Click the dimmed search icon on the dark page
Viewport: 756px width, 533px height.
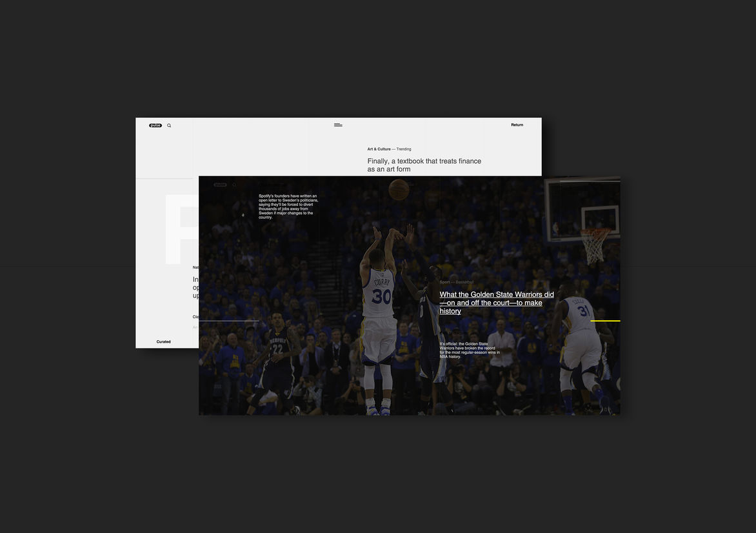click(234, 185)
